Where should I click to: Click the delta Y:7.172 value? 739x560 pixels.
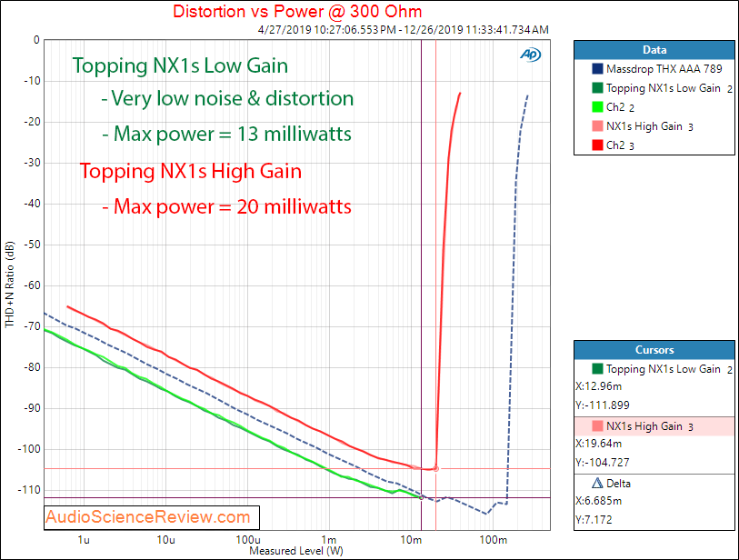tap(594, 519)
